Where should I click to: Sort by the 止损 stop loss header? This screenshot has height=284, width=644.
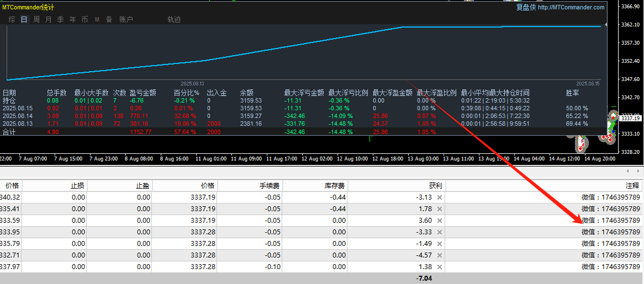click(54, 186)
